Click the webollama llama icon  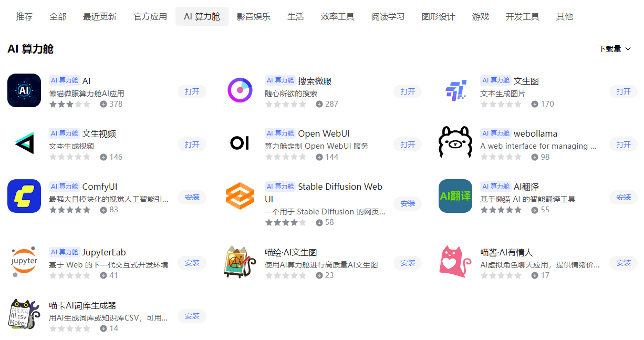pyautogui.click(x=455, y=142)
